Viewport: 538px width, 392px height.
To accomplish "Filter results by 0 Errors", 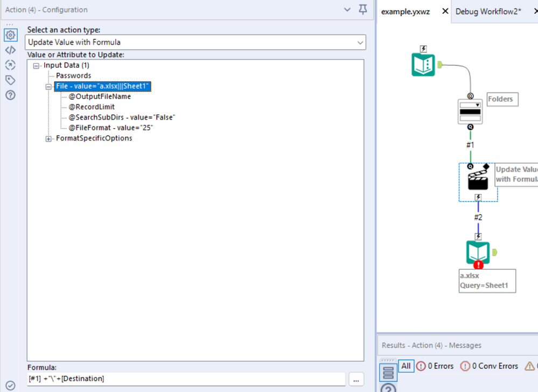I will [x=435, y=366].
